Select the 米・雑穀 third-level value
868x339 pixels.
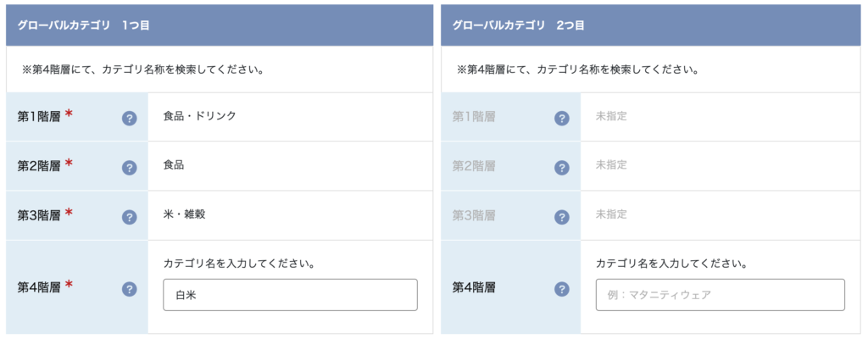(184, 214)
